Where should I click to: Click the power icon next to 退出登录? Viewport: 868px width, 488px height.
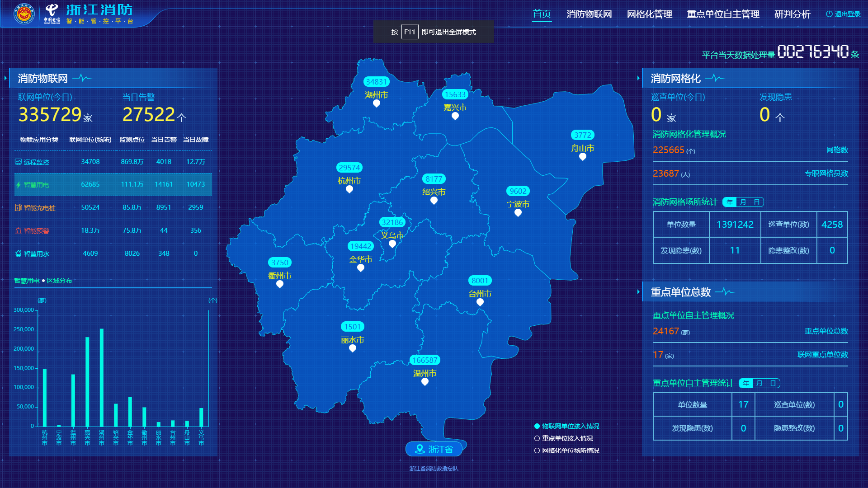pos(829,14)
